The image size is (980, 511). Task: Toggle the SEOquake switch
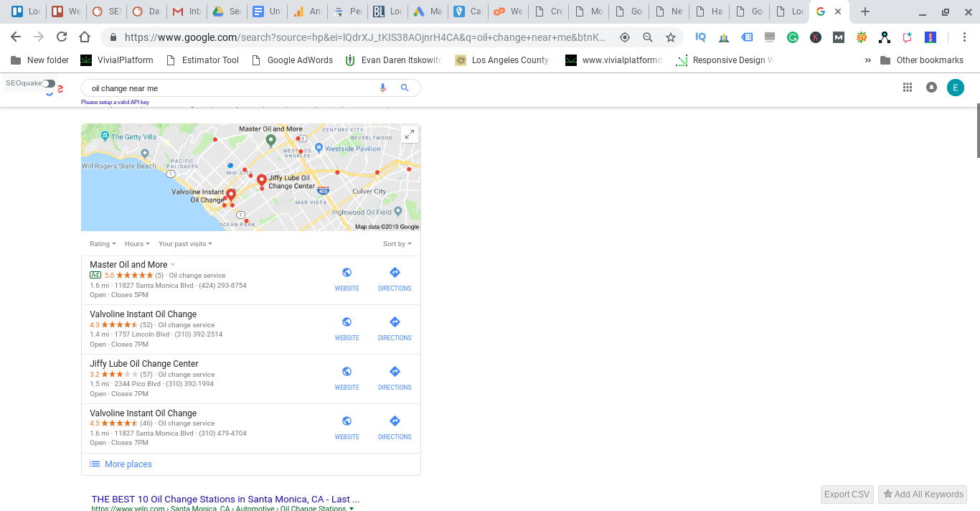(x=48, y=83)
